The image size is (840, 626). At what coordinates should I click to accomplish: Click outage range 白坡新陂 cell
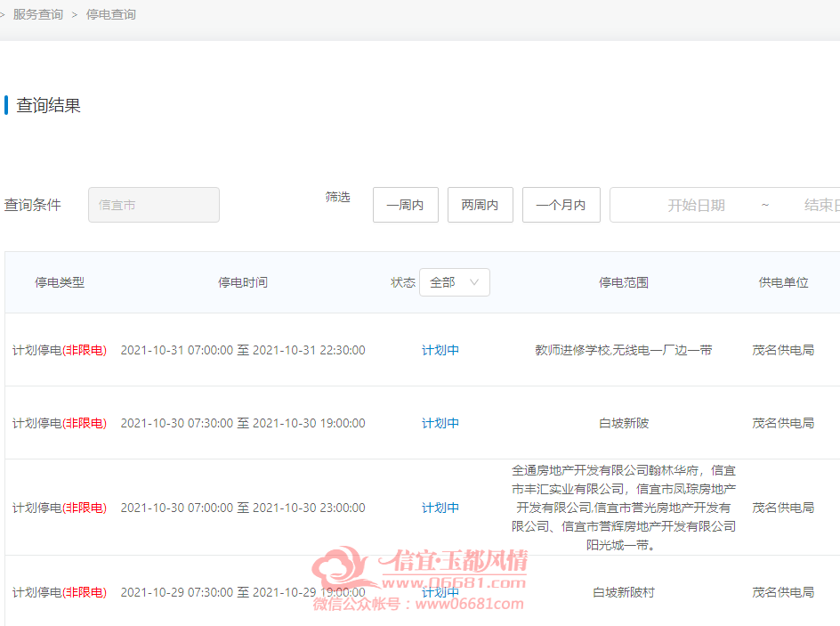pyautogui.click(x=624, y=423)
